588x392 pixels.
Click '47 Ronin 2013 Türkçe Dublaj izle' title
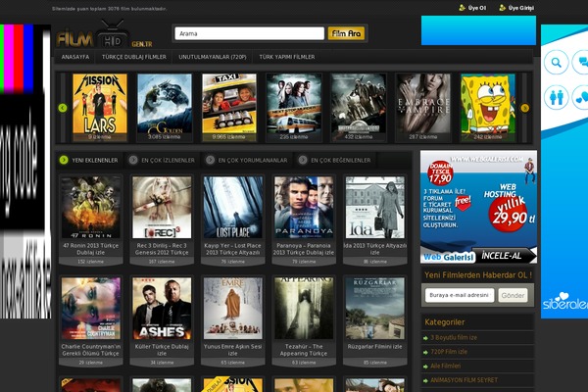[x=91, y=249]
